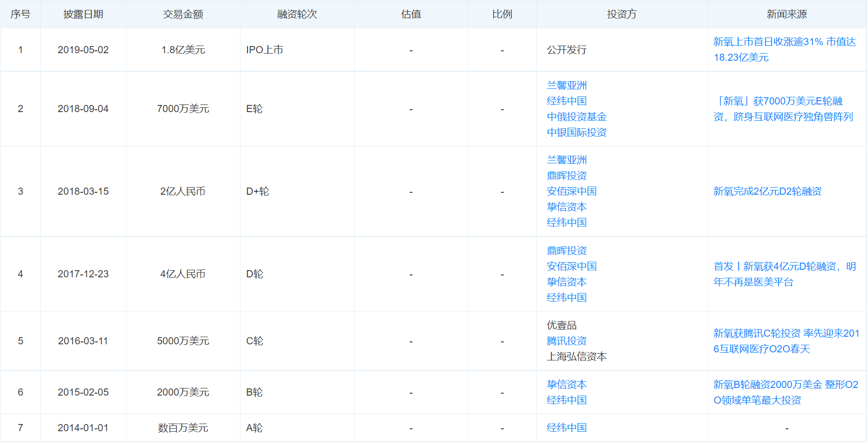This screenshot has width=868, height=444.
Task: Click 挚信资本 investor in the B轮 row
Action: (x=567, y=385)
